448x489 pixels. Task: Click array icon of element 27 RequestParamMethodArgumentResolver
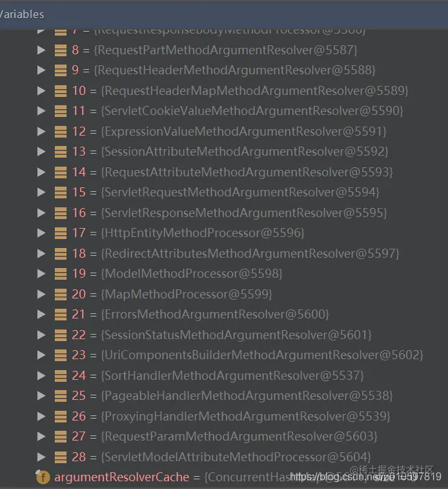[61, 437]
